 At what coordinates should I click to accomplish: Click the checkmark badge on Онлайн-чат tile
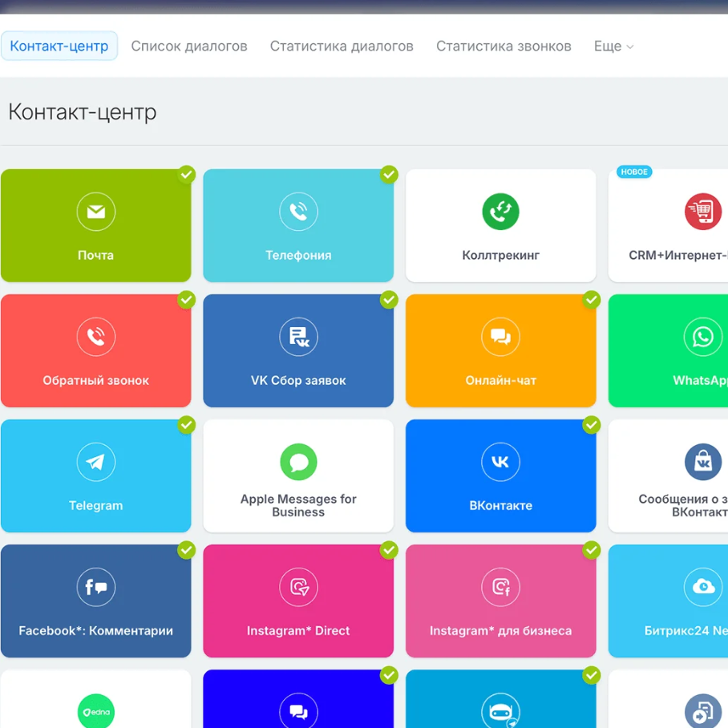592,300
